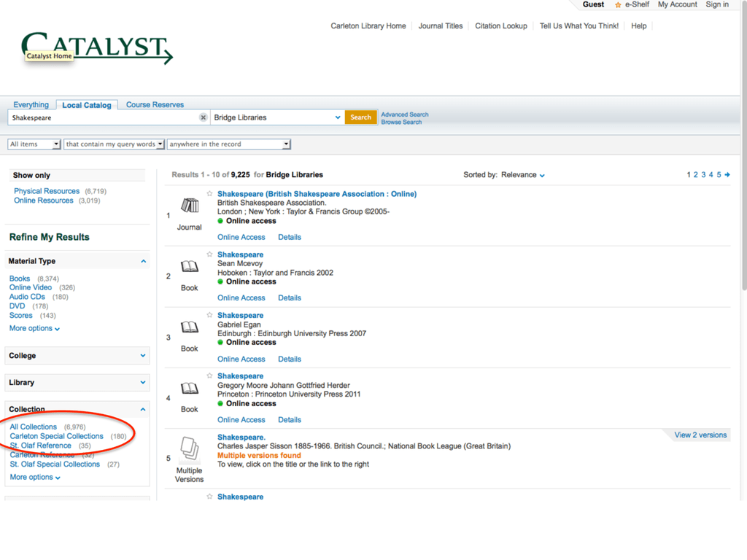The image size is (747, 560).
Task: Open 'that contain my query words' dropdown
Action: pyautogui.click(x=115, y=144)
